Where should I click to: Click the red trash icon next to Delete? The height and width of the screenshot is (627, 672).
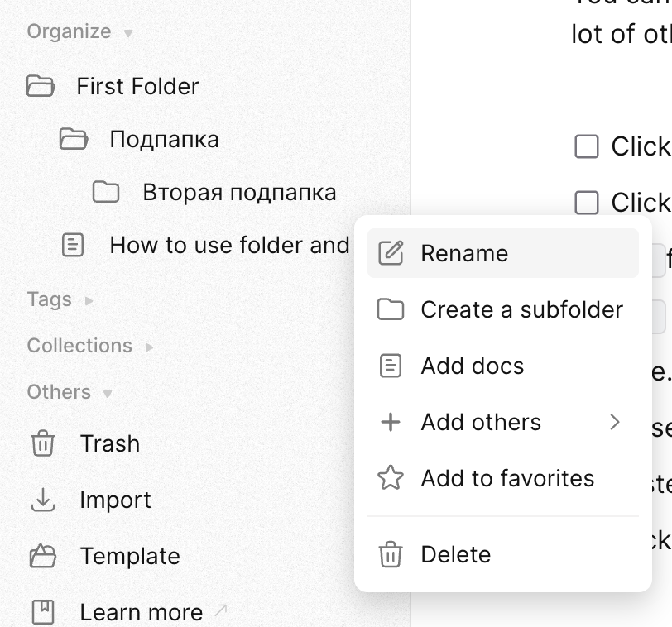pos(390,554)
